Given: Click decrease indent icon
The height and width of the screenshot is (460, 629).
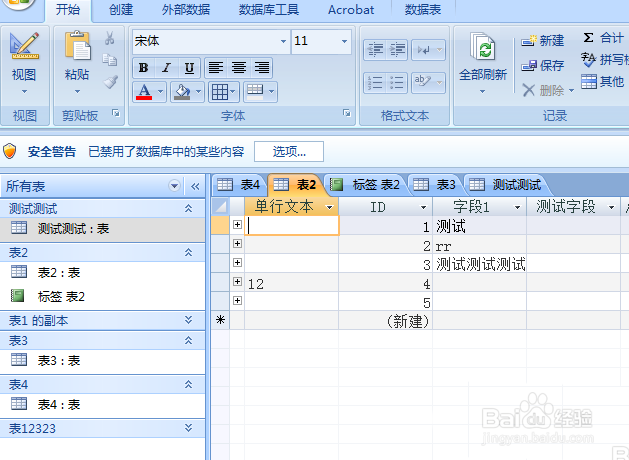Looking at the screenshot, I should (x=375, y=50).
